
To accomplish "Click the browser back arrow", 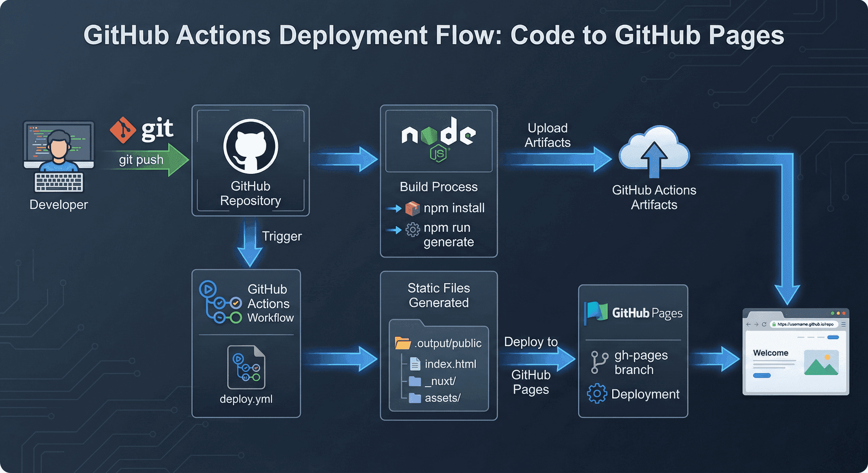I will (748, 324).
